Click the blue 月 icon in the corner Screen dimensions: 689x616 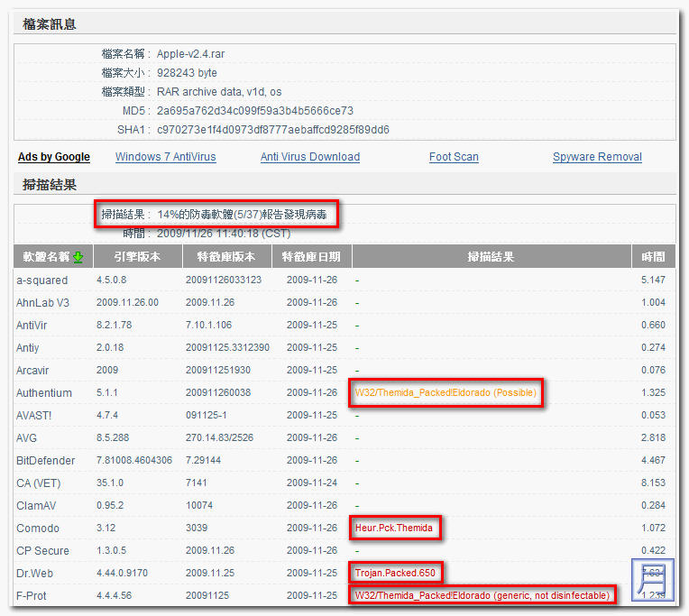pos(653,581)
